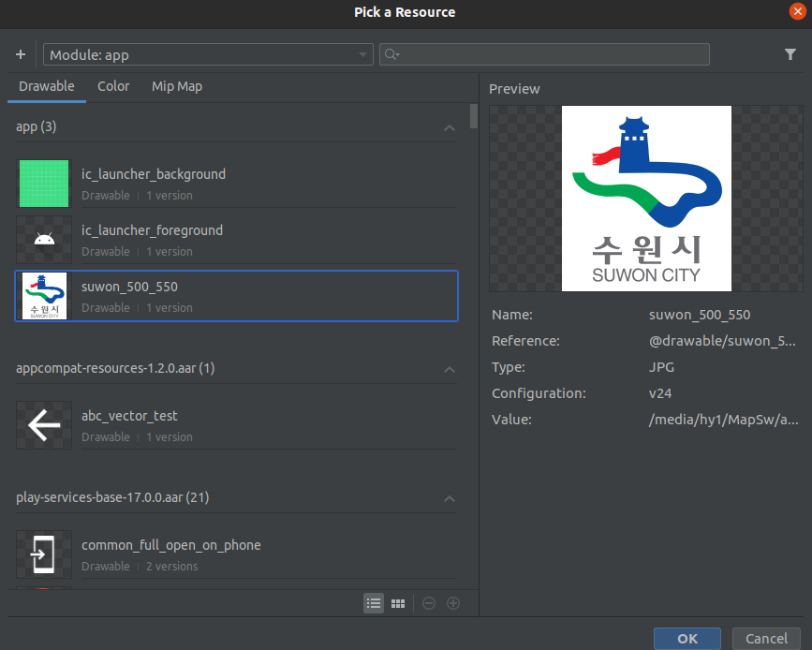Click the plus add resource icon
812x650 pixels.
point(21,54)
